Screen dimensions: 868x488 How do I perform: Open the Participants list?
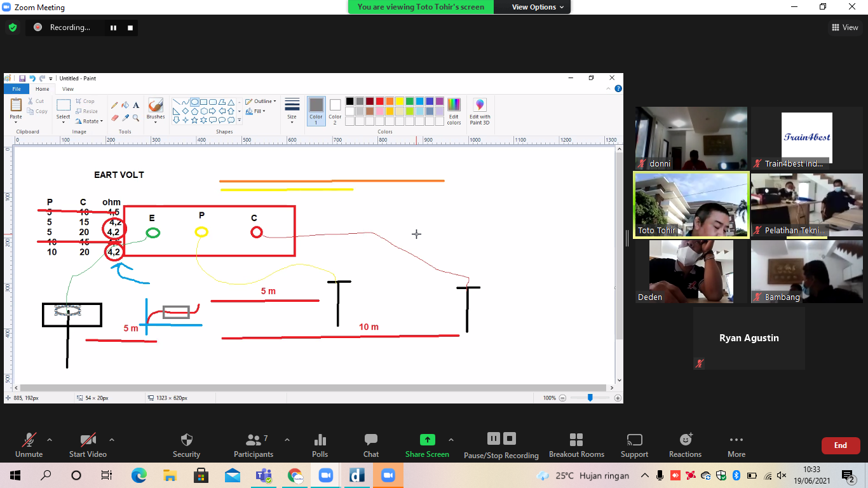[254, 445]
